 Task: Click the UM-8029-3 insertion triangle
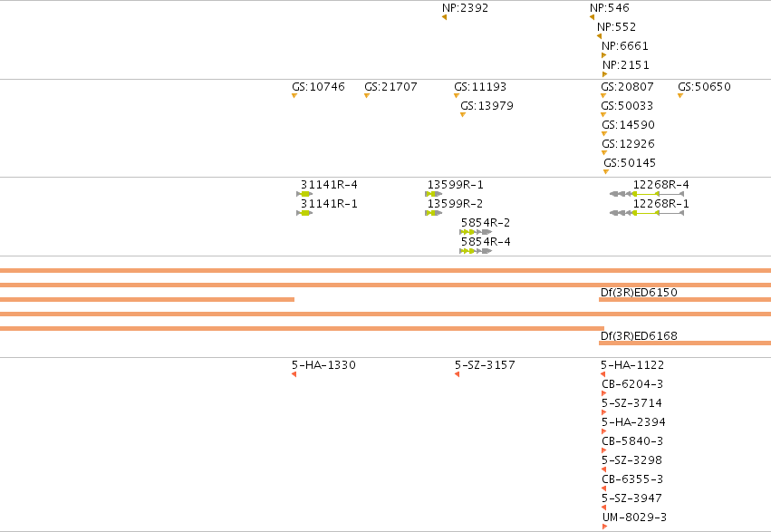point(605,527)
